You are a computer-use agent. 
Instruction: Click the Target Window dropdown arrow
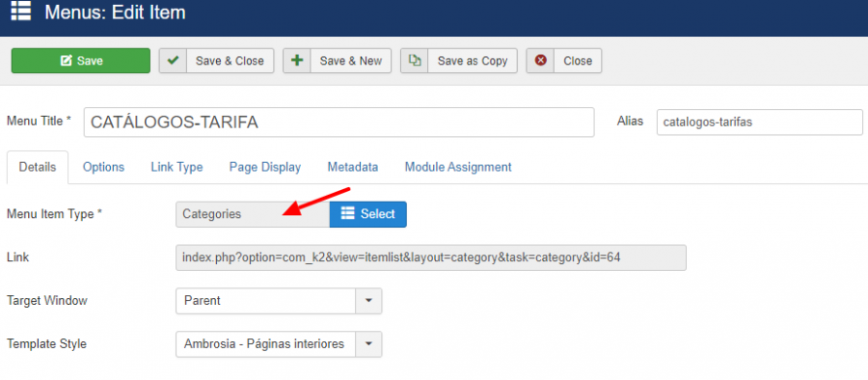[368, 301]
